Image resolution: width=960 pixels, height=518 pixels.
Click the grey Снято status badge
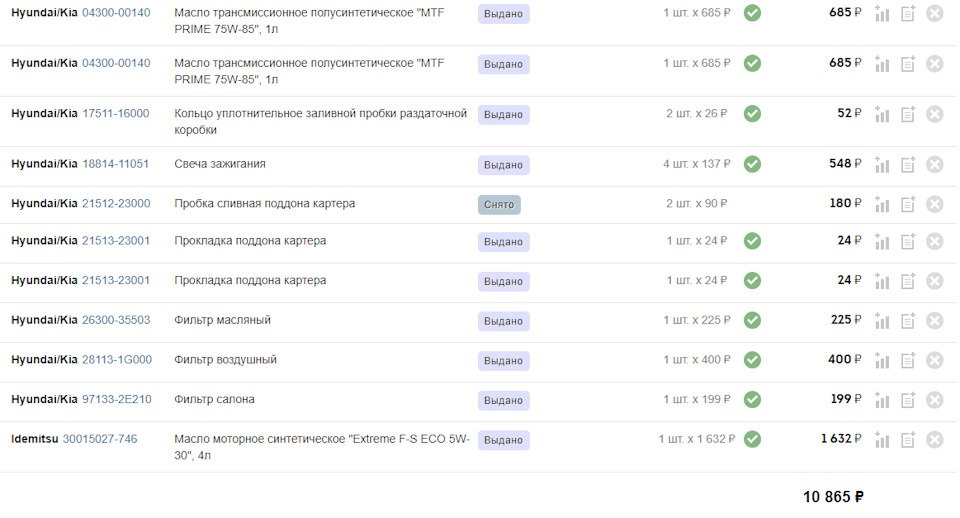pos(499,205)
